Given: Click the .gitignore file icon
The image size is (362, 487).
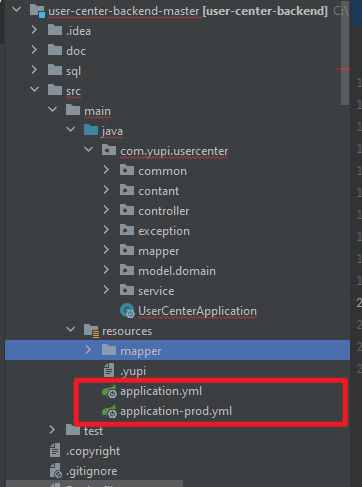Looking at the screenshot, I should coord(56,471).
